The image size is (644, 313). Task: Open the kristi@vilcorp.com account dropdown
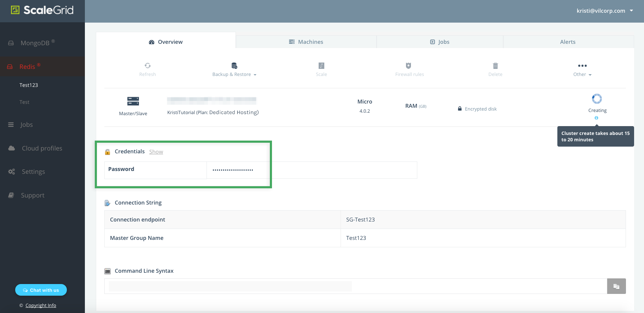(605, 11)
